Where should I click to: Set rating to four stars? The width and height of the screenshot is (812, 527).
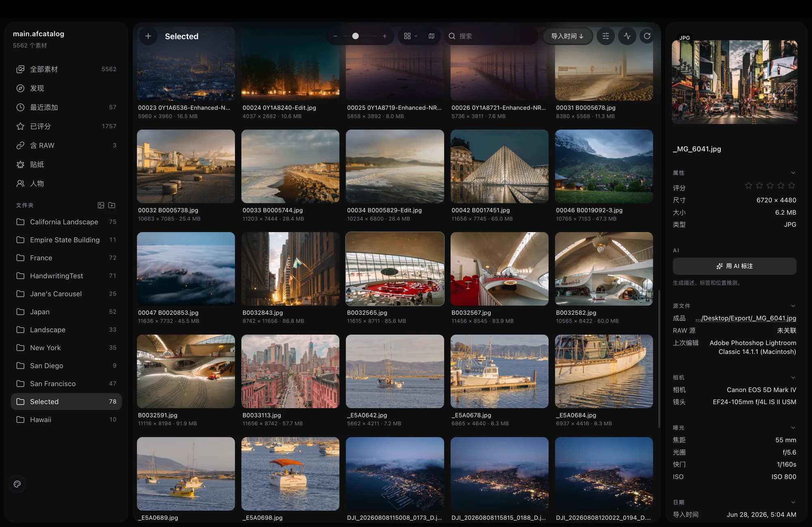coord(781,185)
